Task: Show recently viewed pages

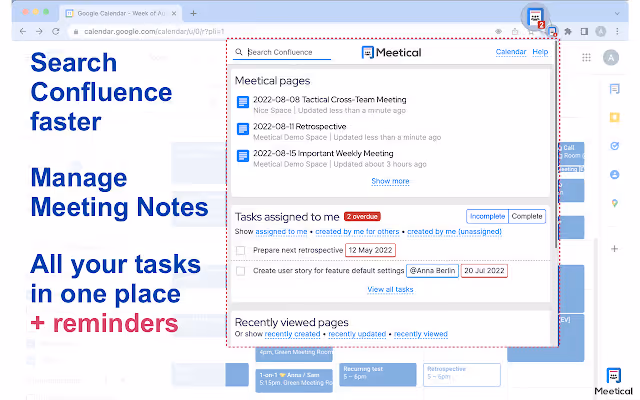Action: pyautogui.click(x=421, y=334)
